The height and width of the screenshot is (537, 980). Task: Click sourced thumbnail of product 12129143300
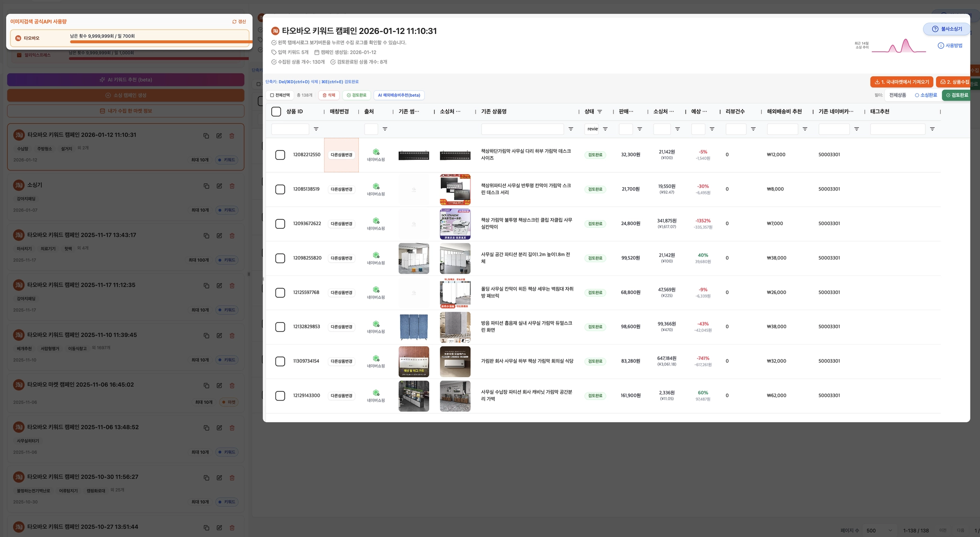pos(455,396)
